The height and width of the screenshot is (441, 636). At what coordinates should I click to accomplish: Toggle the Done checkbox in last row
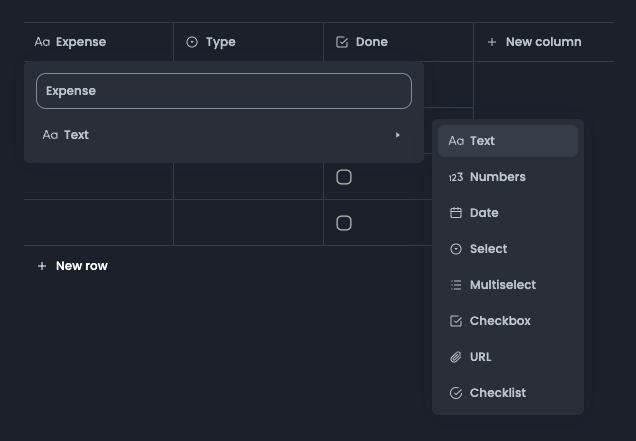point(344,223)
